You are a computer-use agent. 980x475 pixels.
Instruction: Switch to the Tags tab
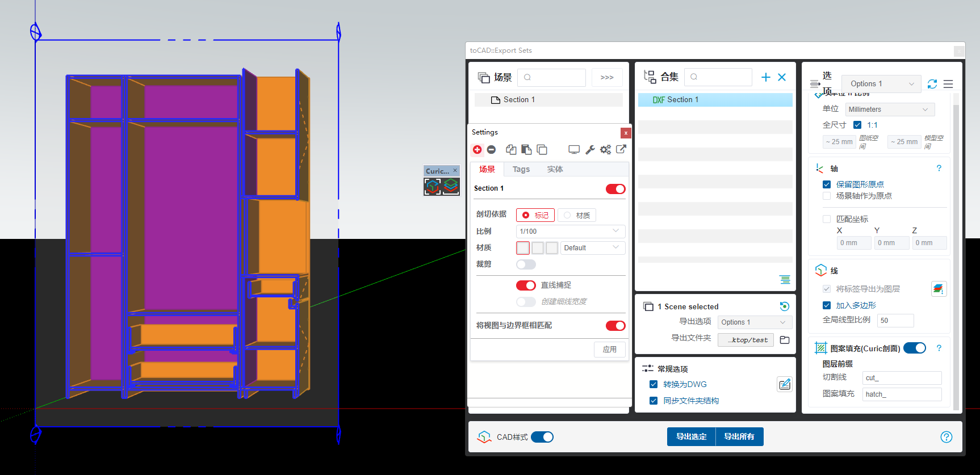tap(521, 169)
